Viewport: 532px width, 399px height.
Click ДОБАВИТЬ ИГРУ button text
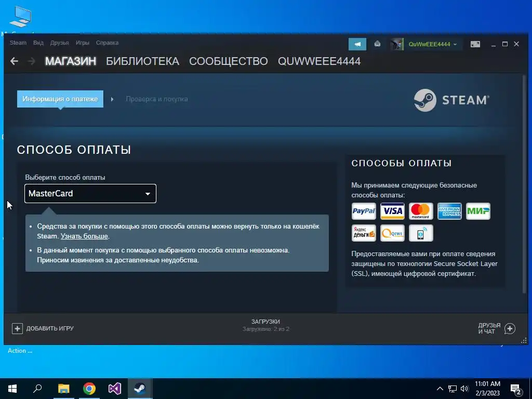(x=50, y=328)
